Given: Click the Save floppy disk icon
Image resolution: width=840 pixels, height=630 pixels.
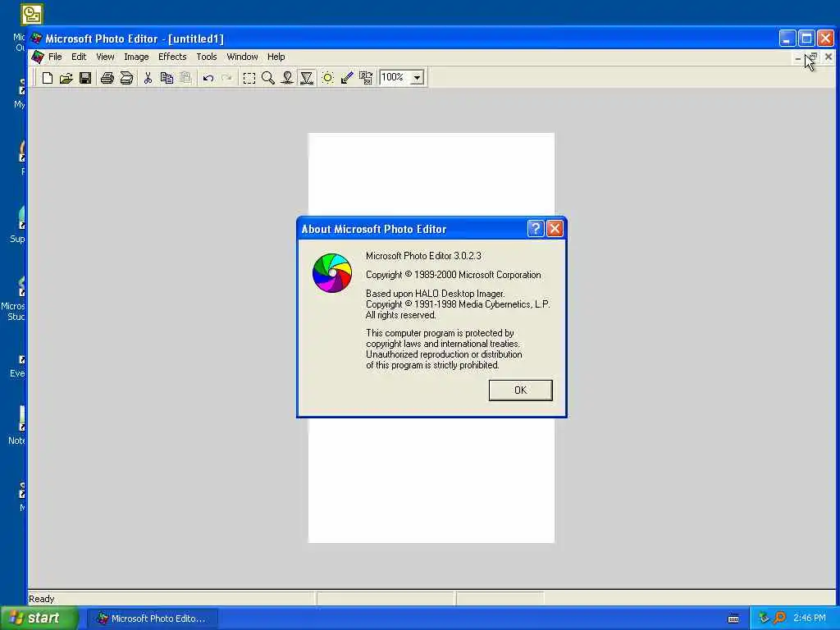Looking at the screenshot, I should tap(85, 78).
